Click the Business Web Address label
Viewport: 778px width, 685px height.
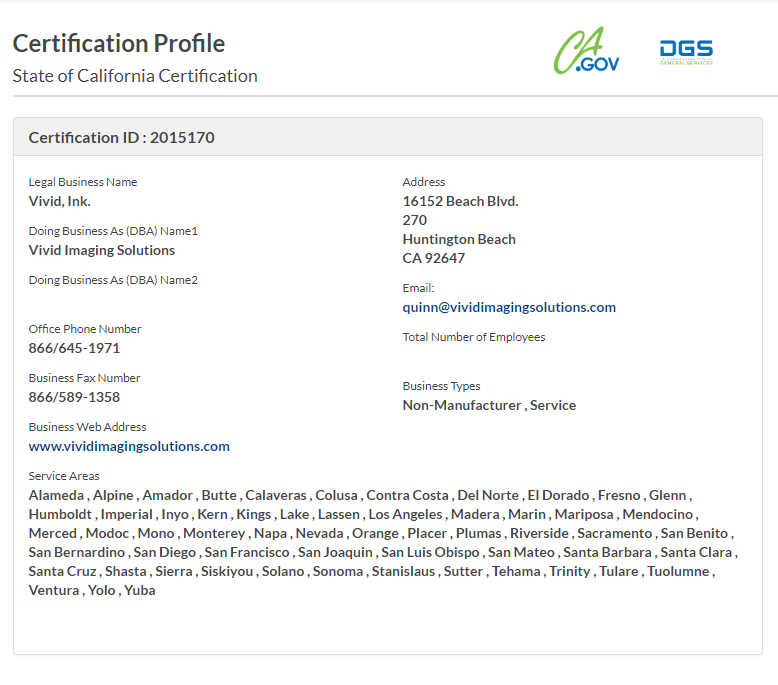click(87, 427)
